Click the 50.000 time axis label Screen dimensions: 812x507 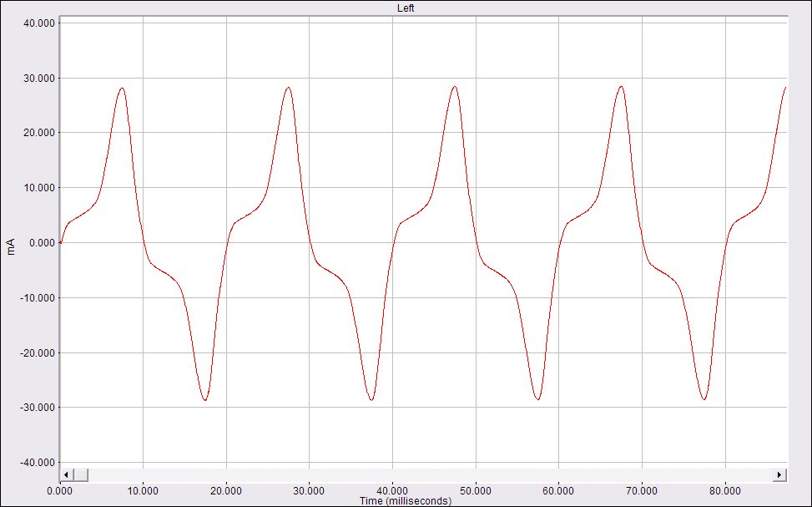pos(476,491)
